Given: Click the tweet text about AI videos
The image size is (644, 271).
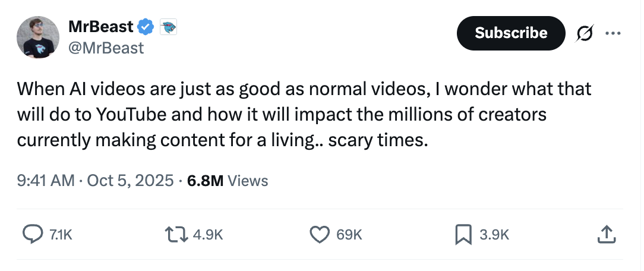Looking at the screenshot, I should coord(304,115).
